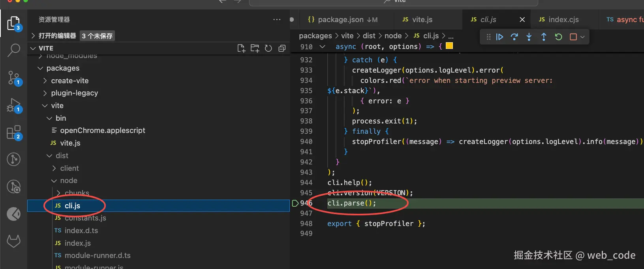Open index.js in the file tree
The width and height of the screenshot is (644, 269).
coord(78,243)
